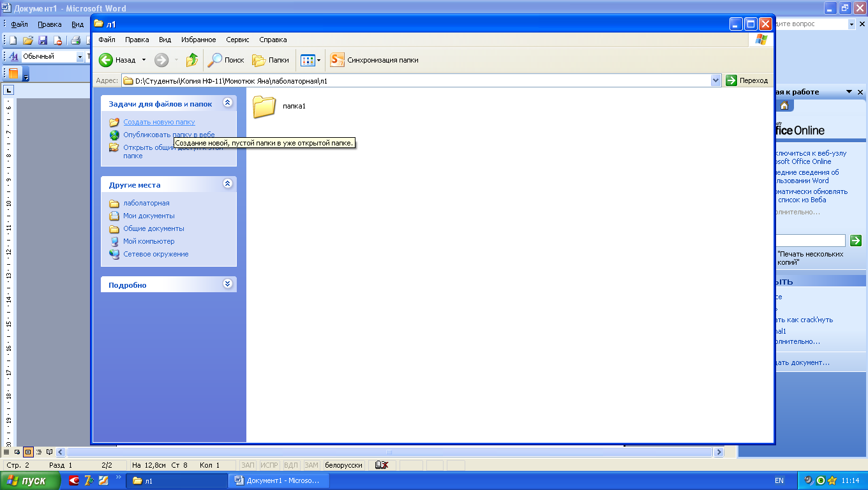Click Open file icon in Word toolbar
The width and height of the screenshot is (868, 490).
point(28,40)
